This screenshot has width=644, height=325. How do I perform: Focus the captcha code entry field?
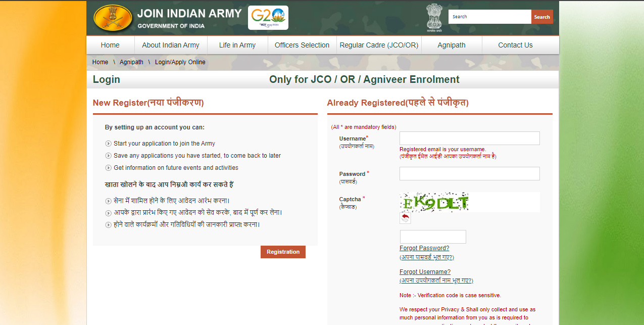click(433, 237)
